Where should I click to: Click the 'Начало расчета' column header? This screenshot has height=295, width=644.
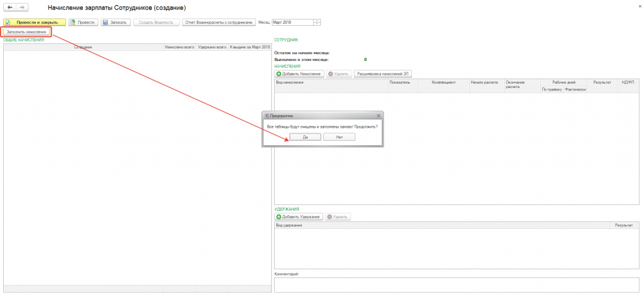487,86
